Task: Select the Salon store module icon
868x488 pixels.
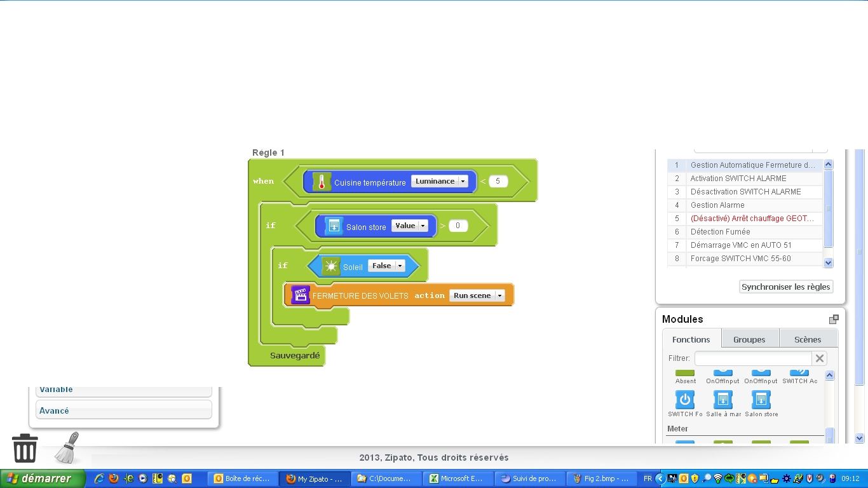Action: pos(761,400)
